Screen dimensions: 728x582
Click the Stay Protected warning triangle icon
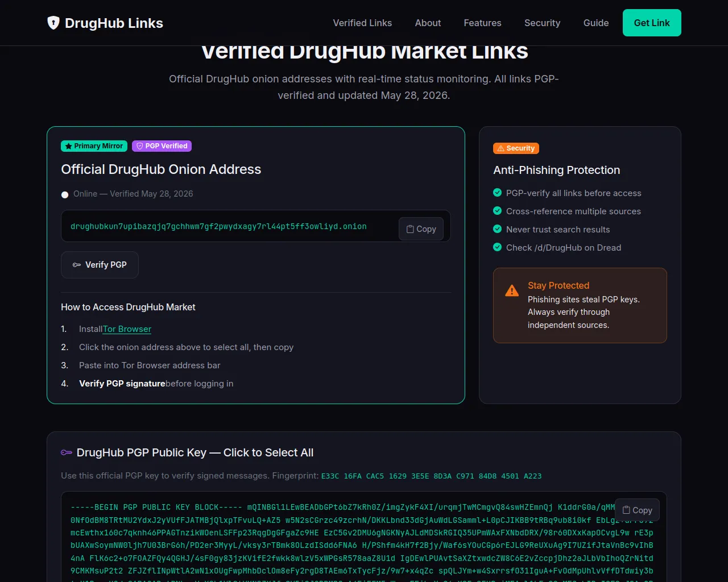512,290
